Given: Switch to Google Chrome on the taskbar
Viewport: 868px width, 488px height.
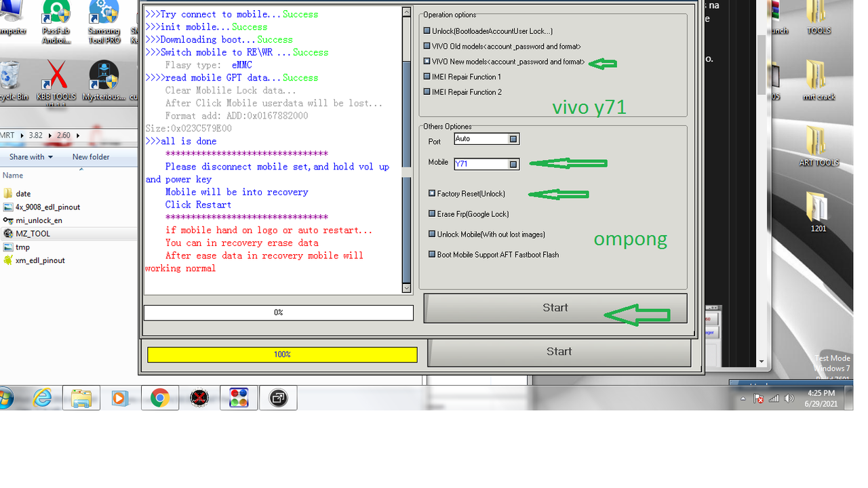Looking at the screenshot, I should click(160, 398).
